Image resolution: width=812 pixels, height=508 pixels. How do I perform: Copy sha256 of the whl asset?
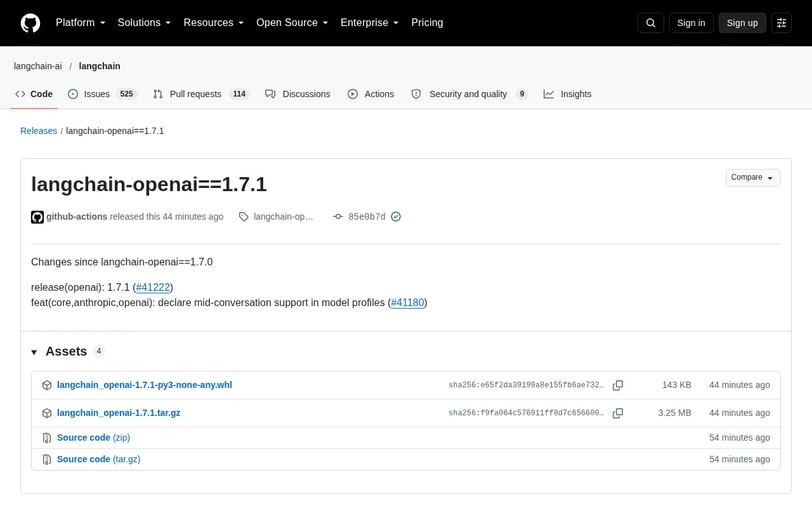click(x=618, y=385)
